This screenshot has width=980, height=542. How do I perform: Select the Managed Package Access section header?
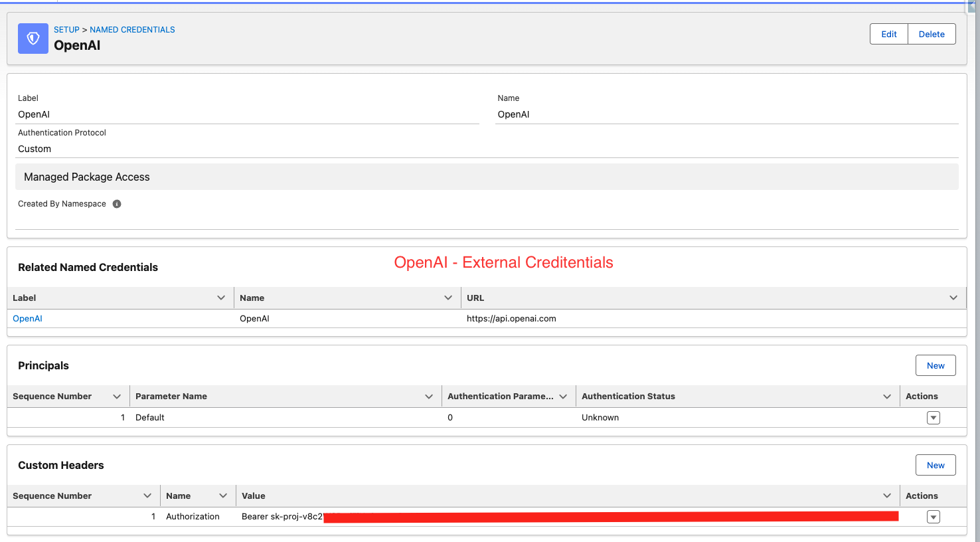(x=487, y=177)
